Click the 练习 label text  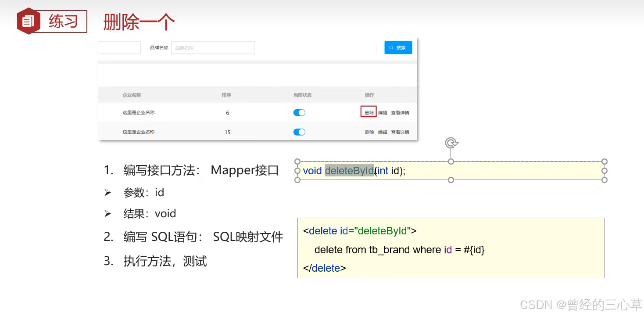(63, 21)
